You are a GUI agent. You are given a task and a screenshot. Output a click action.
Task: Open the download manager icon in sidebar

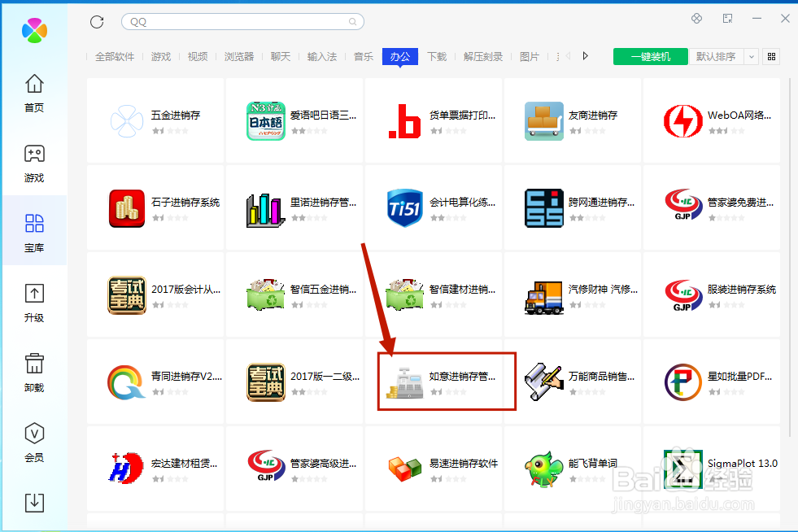[x=34, y=503]
